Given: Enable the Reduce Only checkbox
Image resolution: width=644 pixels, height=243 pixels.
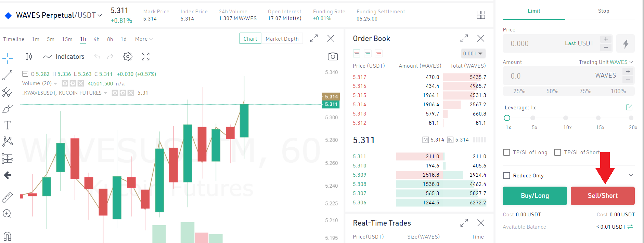Looking at the screenshot, I should 507,176.
